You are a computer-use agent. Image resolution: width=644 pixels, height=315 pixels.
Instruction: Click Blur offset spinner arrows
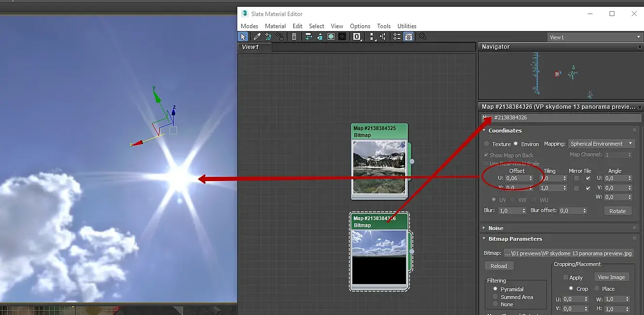click(x=585, y=211)
